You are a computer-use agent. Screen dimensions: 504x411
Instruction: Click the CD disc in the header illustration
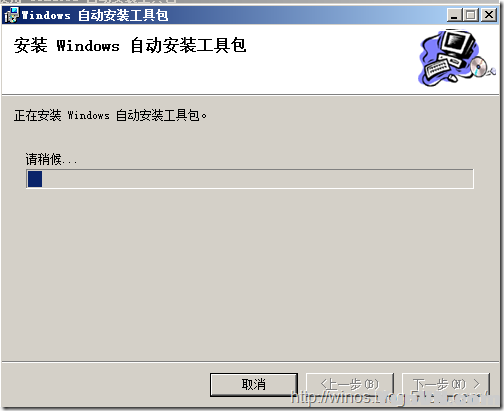479,66
